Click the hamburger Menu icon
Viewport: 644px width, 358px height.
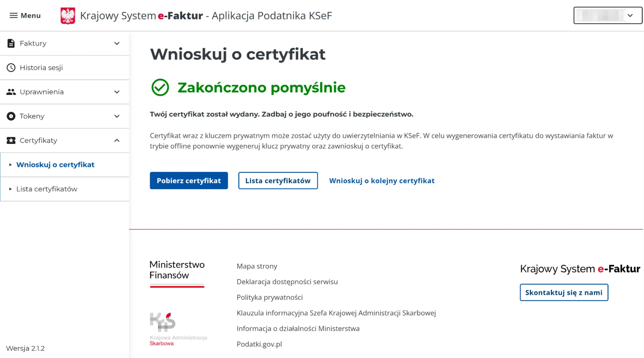(x=14, y=15)
